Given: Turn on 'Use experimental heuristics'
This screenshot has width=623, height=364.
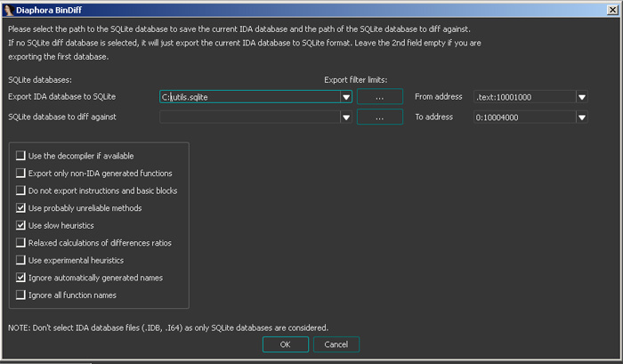Looking at the screenshot, I should tap(20, 260).
